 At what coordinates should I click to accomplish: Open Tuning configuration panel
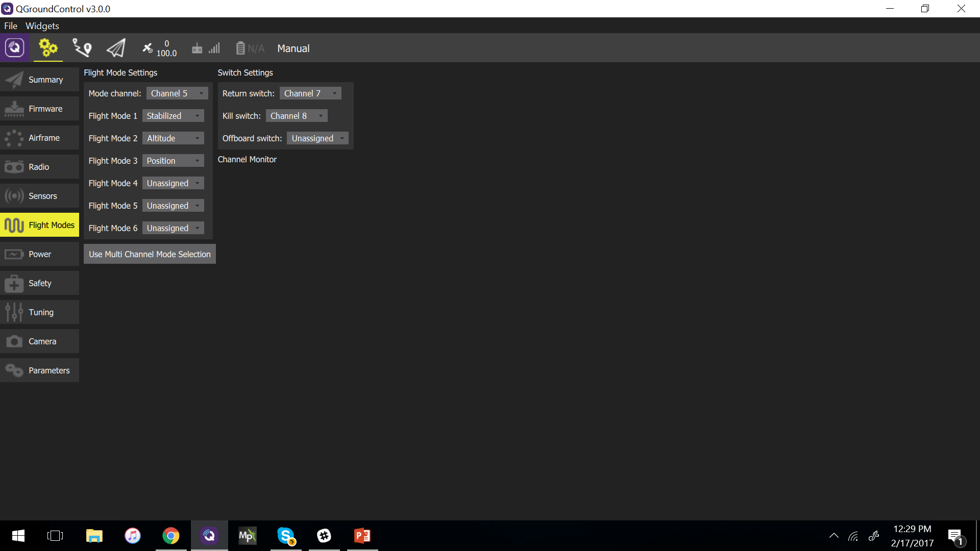point(40,312)
